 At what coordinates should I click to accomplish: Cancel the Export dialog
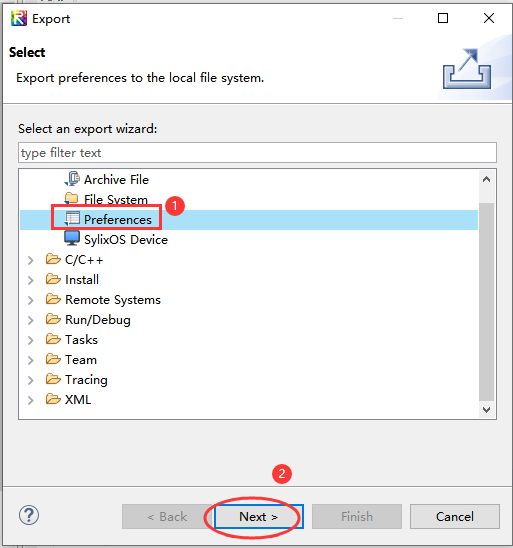[x=455, y=516]
